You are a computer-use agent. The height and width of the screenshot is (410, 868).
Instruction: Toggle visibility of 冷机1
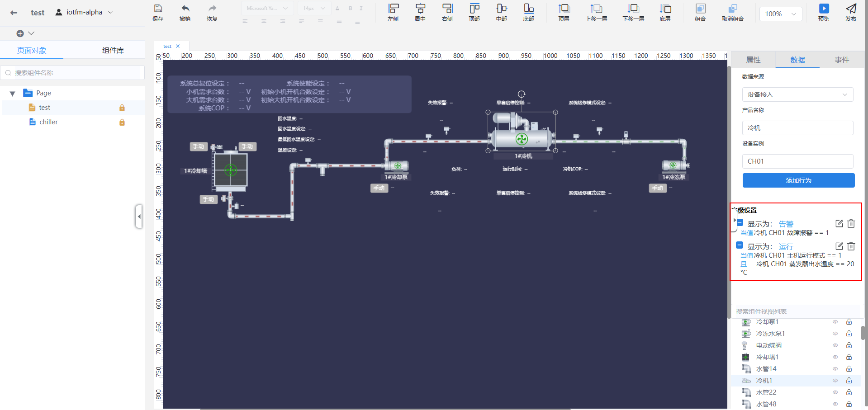(835, 381)
